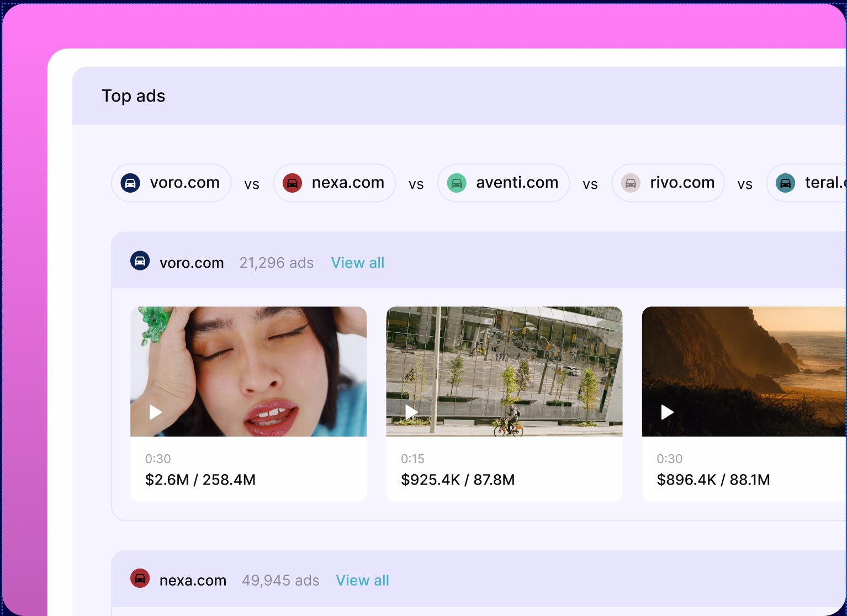Click the $925.4K / 87.8M spend figure

click(x=458, y=480)
